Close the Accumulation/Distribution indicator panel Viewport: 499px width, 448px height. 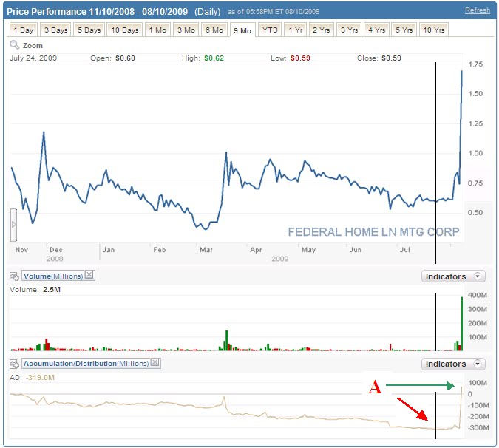click(x=155, y=362)
